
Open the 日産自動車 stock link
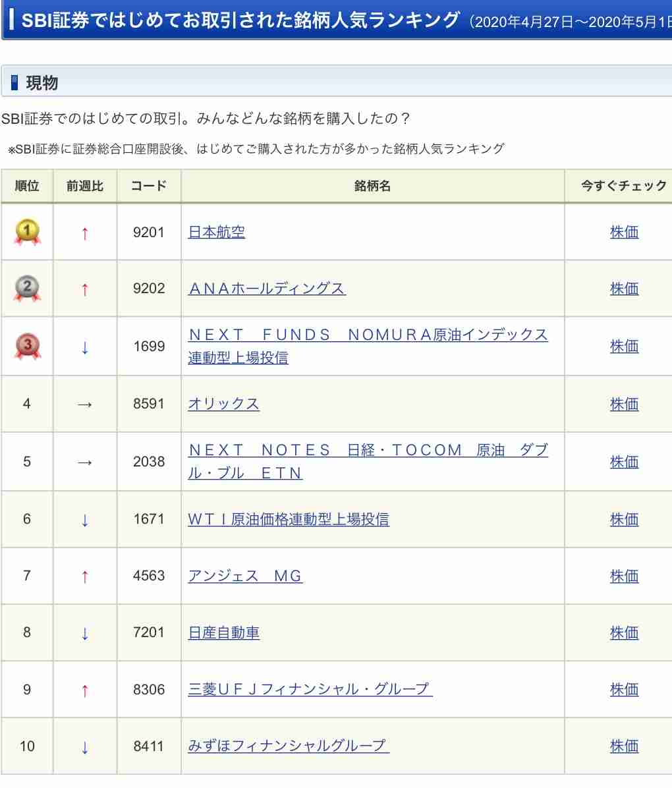(223, 633)
